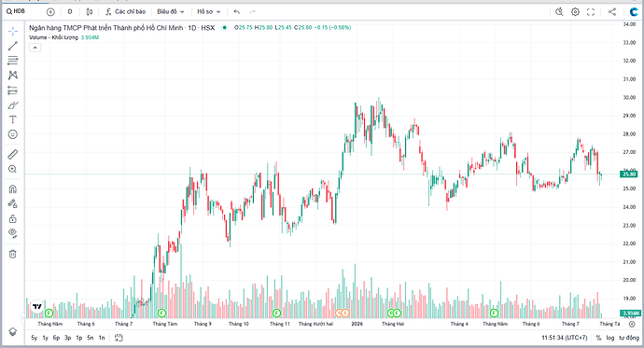644x348 pixels.
Task: Collapse the indicator legend chevron
Action: [35, 48]
